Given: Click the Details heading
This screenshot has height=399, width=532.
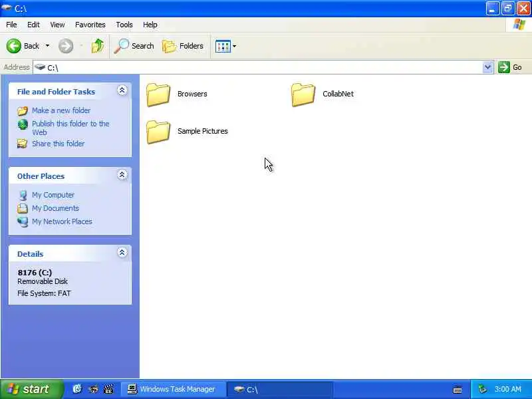Looking at the screenshot, I should tap(30, 254).
